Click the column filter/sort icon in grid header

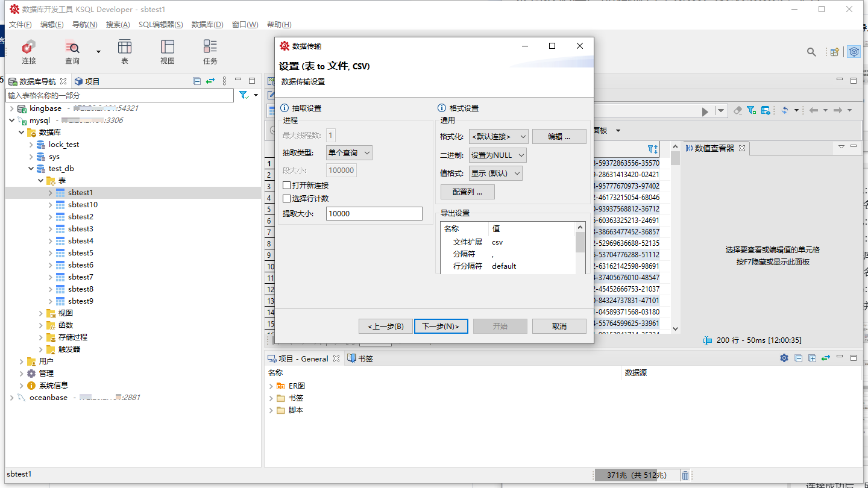pyautogui.click(x=653, y=149)
